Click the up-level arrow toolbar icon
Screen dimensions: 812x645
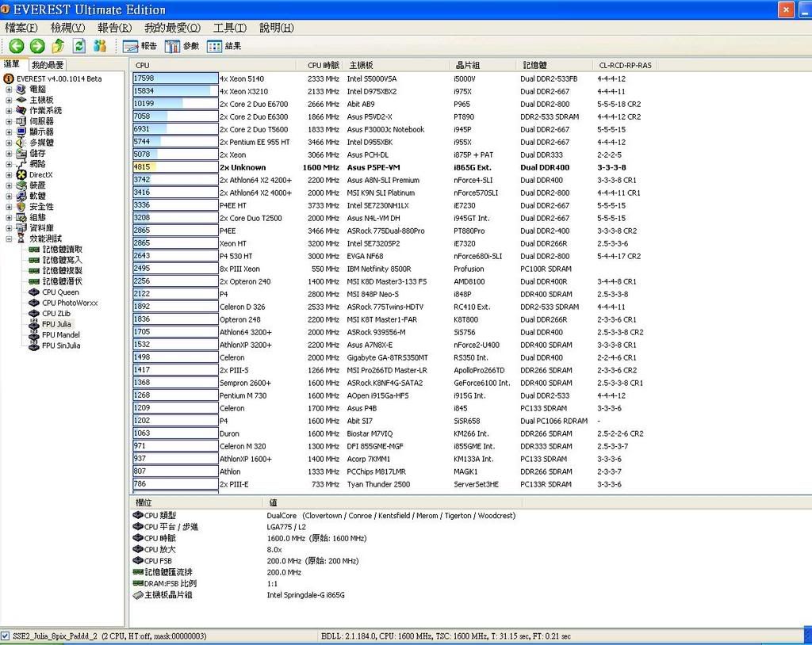pos(58,46)
